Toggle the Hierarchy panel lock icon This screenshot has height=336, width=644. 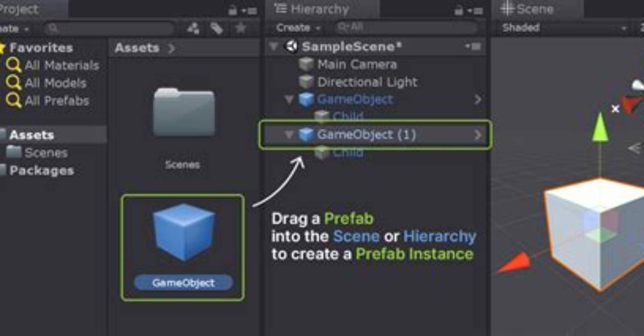pos(459,10)
